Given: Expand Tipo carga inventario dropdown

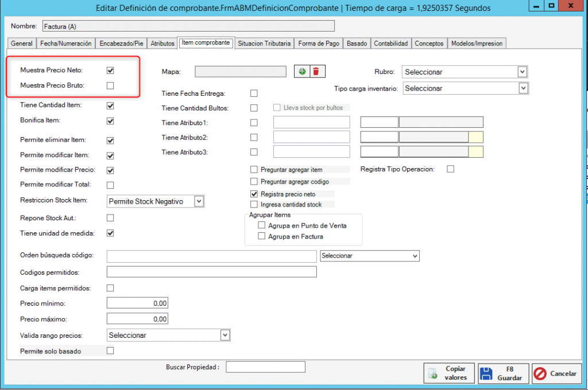Looking at the screenshot, I should (x=523, y=88).
